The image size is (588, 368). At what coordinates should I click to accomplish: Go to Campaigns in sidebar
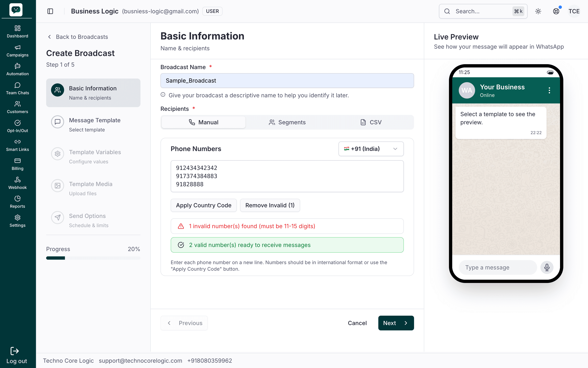18,51
